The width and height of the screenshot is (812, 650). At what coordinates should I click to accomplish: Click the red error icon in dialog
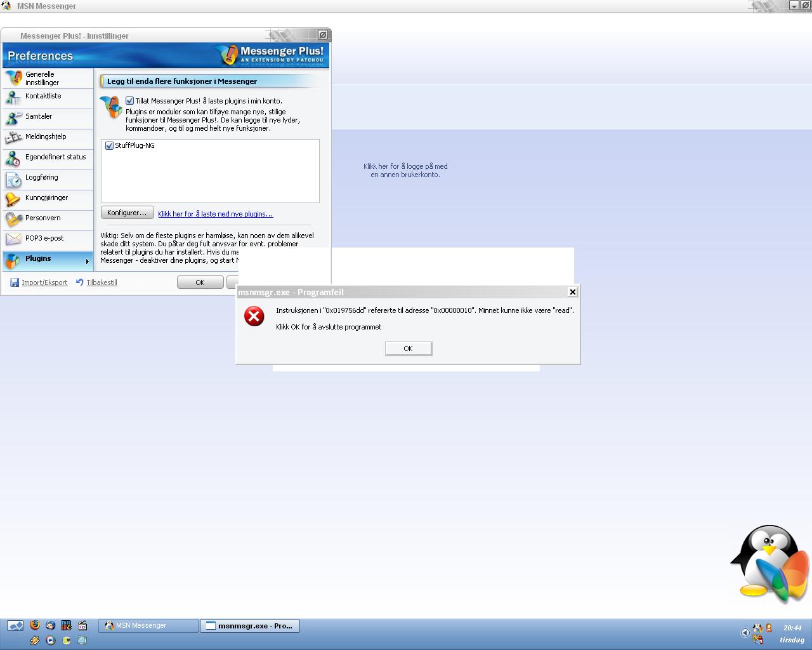(254, 316)
